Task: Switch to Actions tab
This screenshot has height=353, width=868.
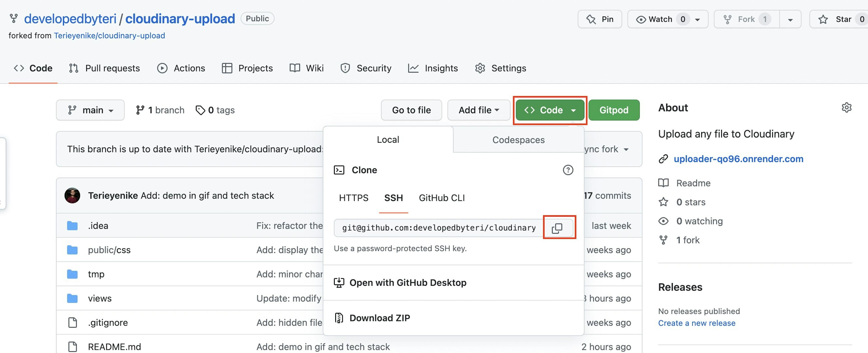Action: (x=181, y=68)
